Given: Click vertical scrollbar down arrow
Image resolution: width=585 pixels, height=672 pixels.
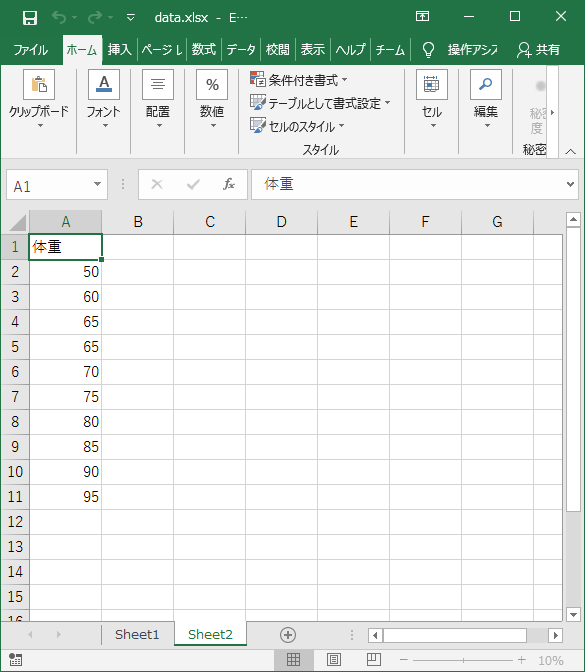Looking at the screenshot, I should pos(573,615).
